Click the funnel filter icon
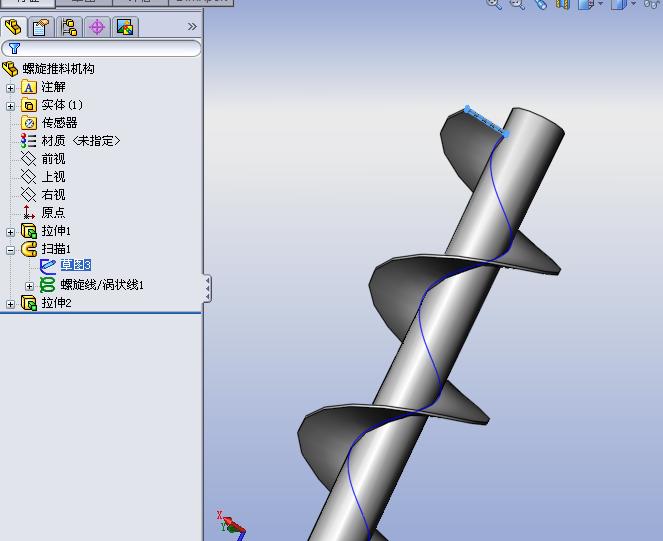 point(14,48)
